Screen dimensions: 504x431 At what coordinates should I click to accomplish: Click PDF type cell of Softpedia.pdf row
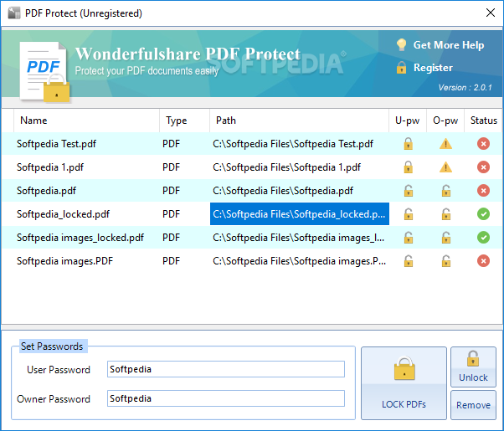[171, 191]
